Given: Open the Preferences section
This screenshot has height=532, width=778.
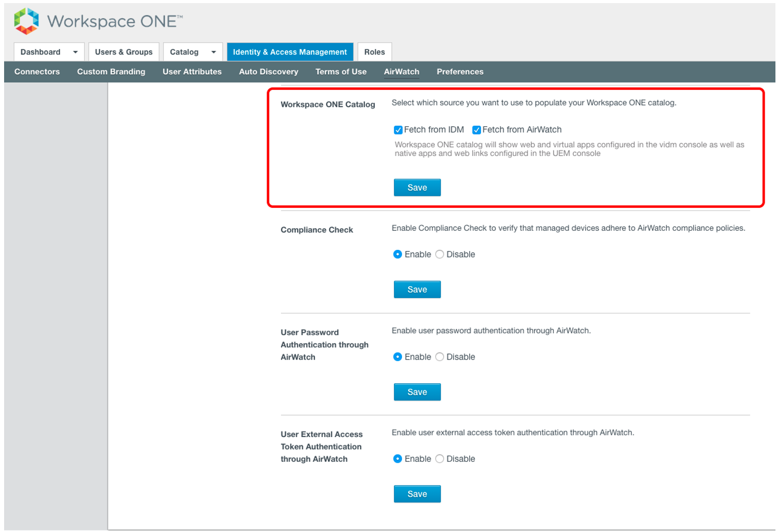Looking at the screenshot, I should pyautogui.click(x=460, y=71).
